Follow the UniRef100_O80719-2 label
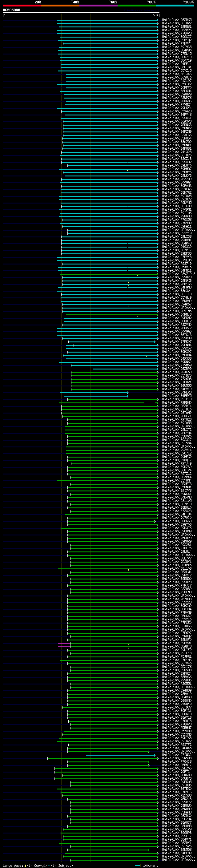Screen dimensions: 197x868 click(179, 57)
